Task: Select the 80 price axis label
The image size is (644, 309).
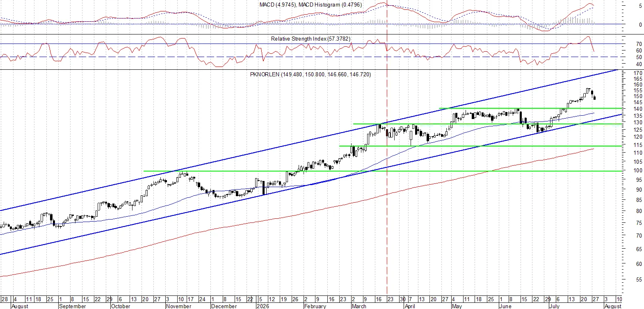Action: 639,211
